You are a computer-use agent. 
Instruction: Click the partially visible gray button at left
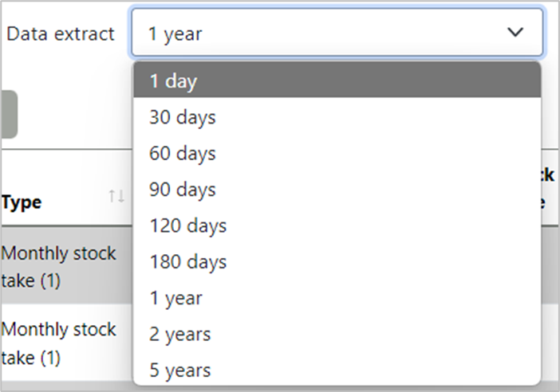point(9,114)
